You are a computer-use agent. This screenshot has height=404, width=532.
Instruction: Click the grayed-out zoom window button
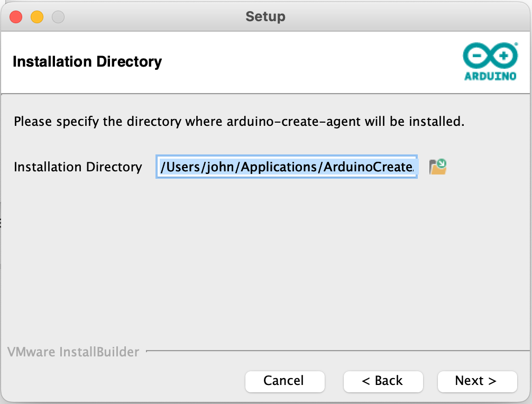pyautogui.click(x=58, y=16)
